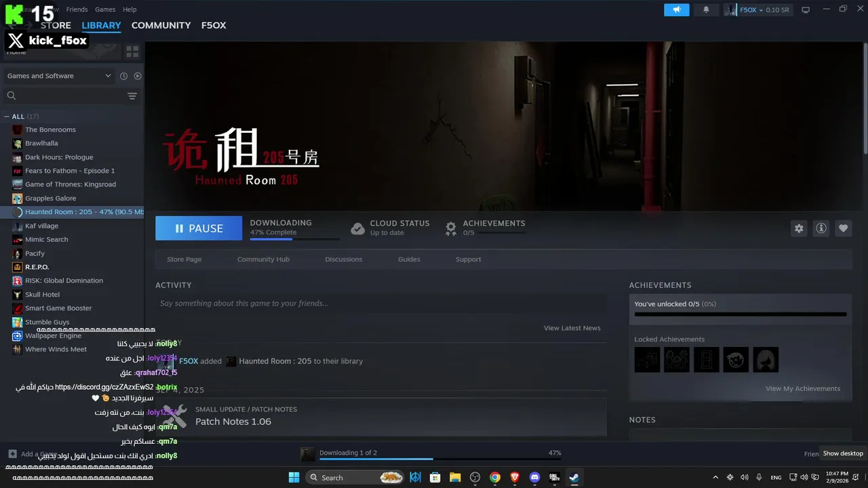
Task: Open the notifications bell
Action: (706, 9)
